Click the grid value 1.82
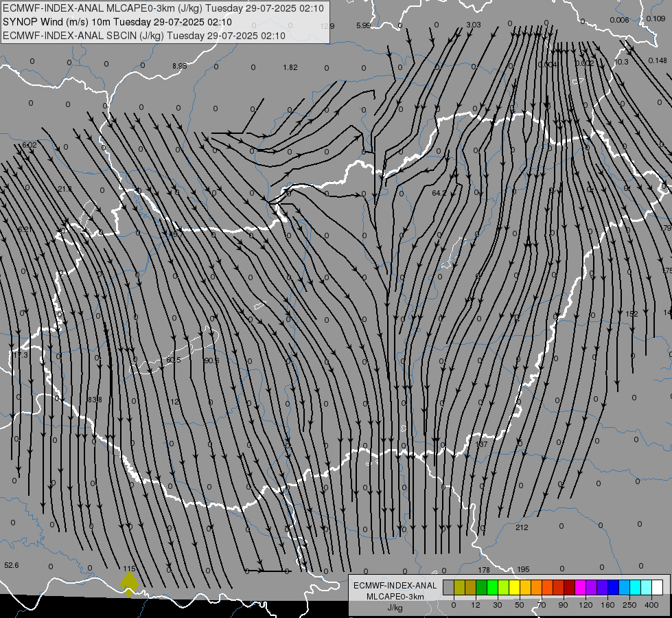672x618 pixels. [290, 67]
